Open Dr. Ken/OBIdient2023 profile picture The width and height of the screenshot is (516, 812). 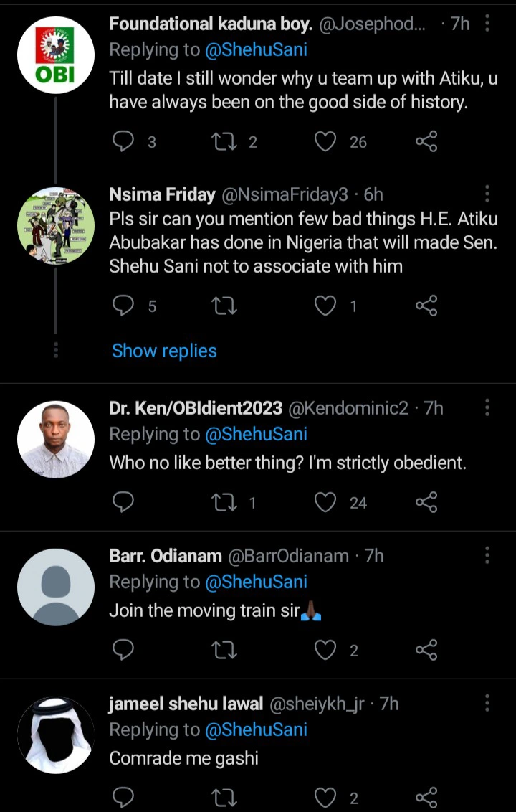coord(56,440)
